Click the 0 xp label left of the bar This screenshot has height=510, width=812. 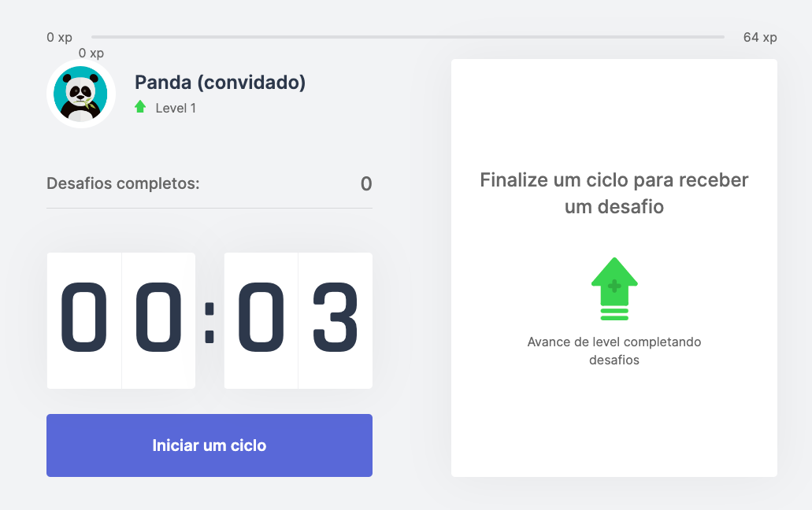click(60, 37)
